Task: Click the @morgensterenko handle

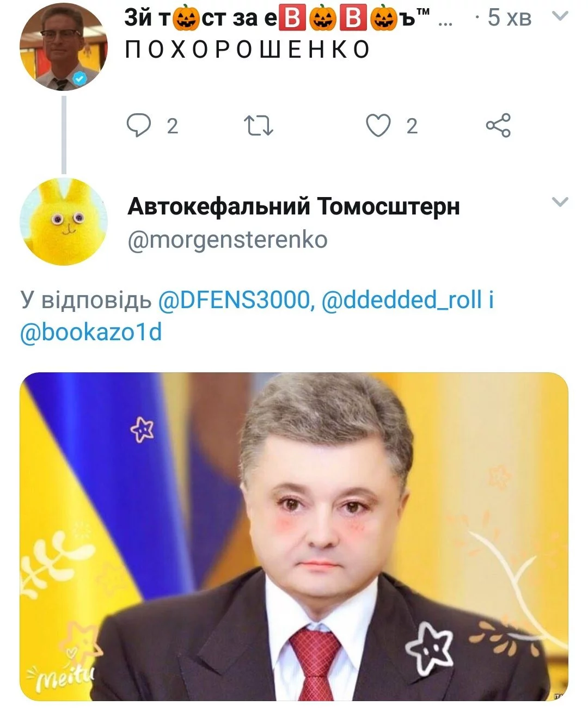Action: [x=227, y=240]
